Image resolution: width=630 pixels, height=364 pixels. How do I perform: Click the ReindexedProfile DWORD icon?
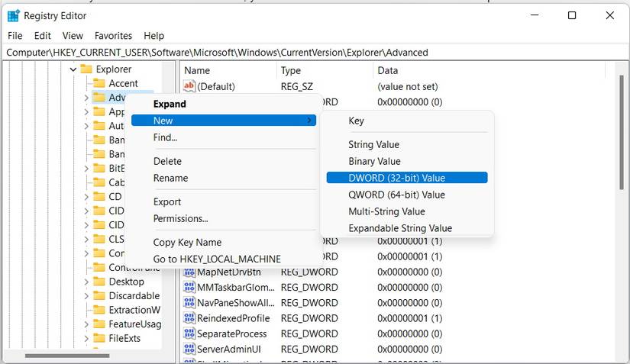pos(189,318)
